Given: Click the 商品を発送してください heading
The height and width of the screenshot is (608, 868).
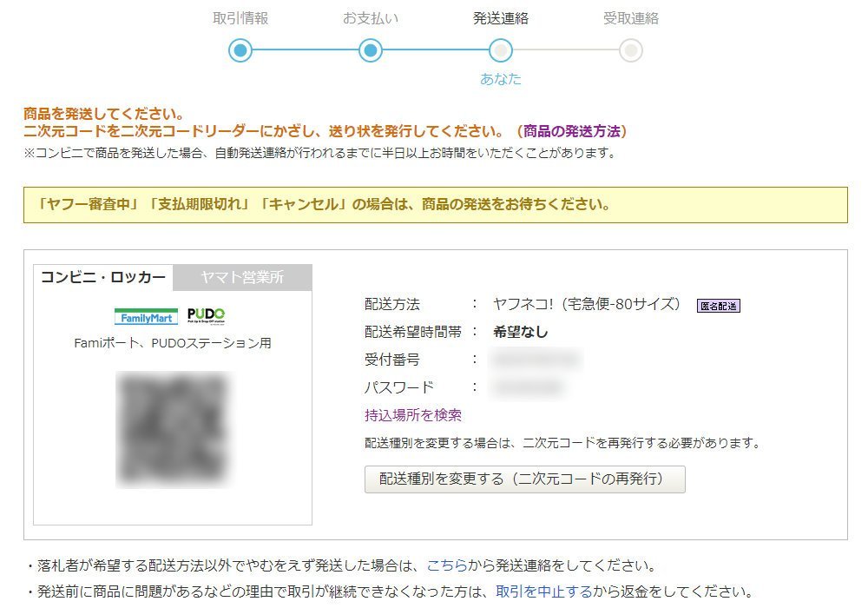Looking at the screenshot, I should click(103, 114).
